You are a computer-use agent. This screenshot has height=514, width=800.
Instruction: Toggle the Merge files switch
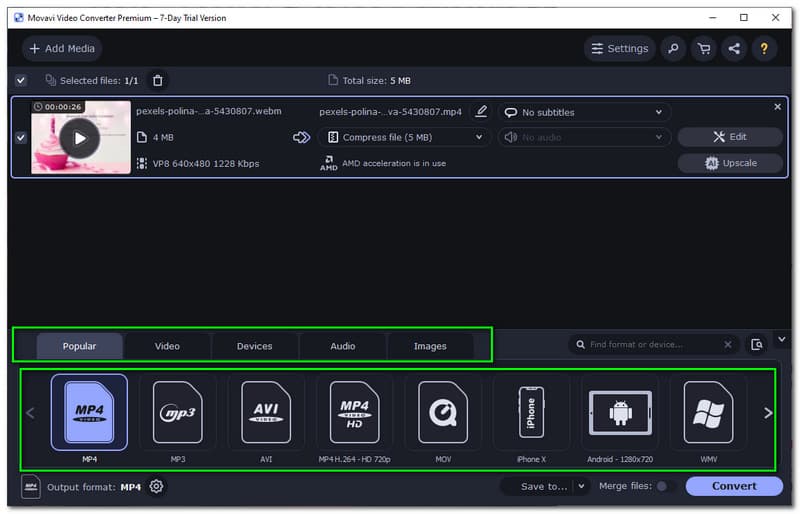coord(665,486)
